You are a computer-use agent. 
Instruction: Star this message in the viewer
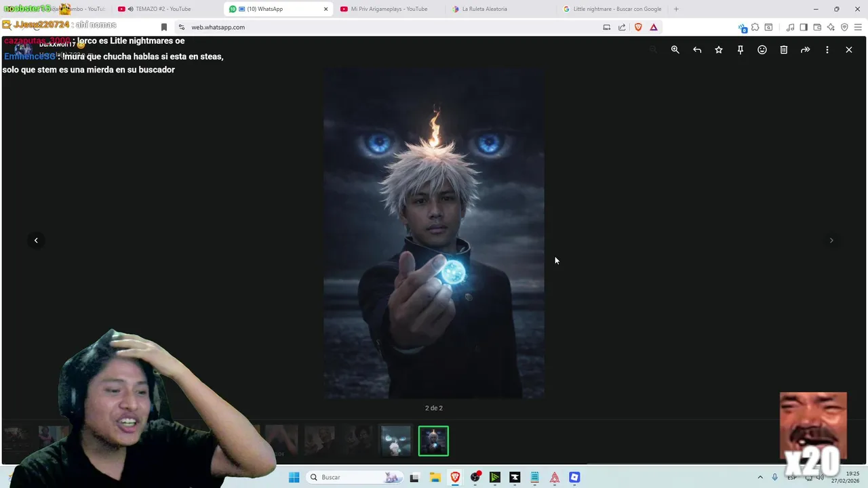pos(718,49)
